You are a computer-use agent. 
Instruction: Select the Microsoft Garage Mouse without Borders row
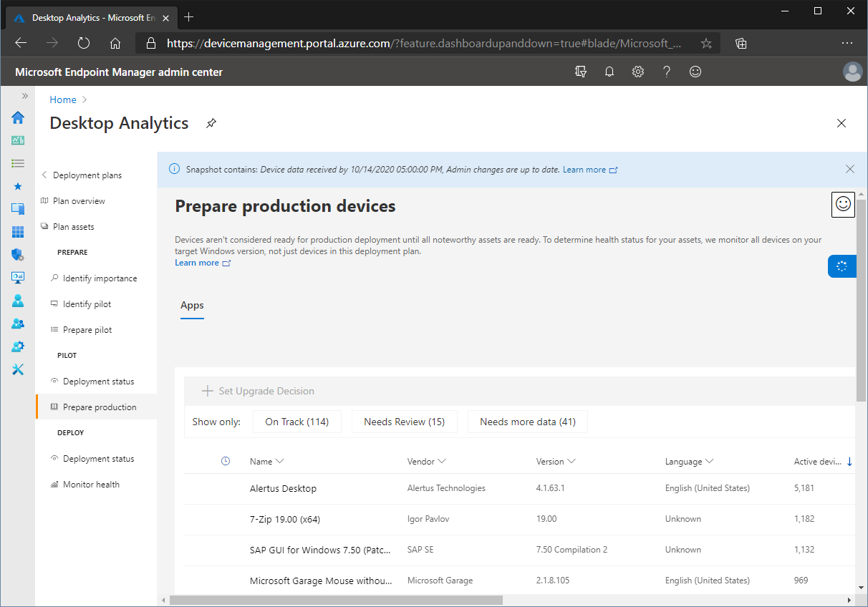coord(519,581)
